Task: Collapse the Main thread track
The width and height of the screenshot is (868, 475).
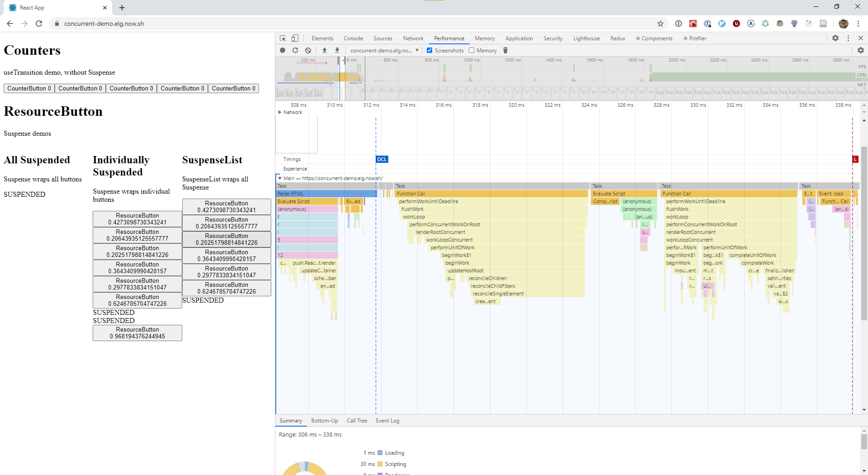Action: click(x=280, y=178)
